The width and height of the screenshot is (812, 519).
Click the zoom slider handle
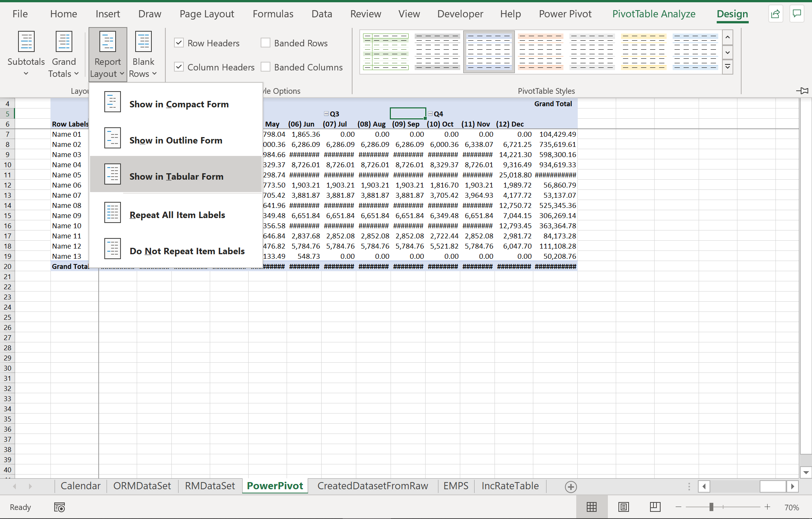click(711, 507)
